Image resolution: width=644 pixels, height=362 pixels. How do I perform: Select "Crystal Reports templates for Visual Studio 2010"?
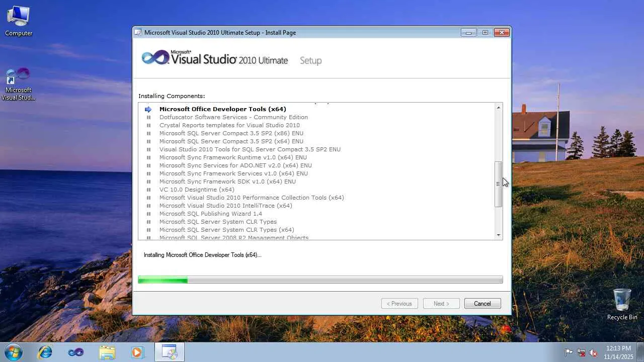pos(229,125)
